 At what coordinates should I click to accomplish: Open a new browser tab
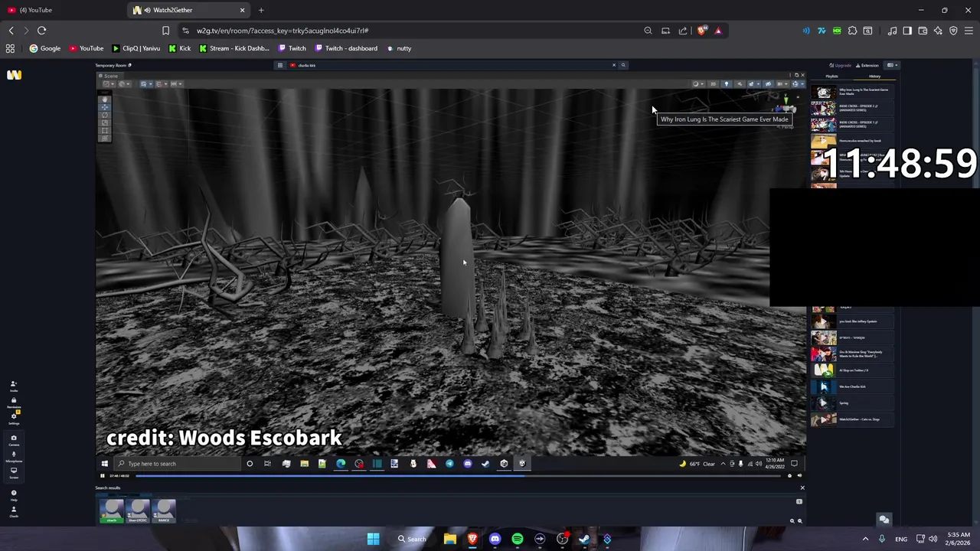pos(261,10)
